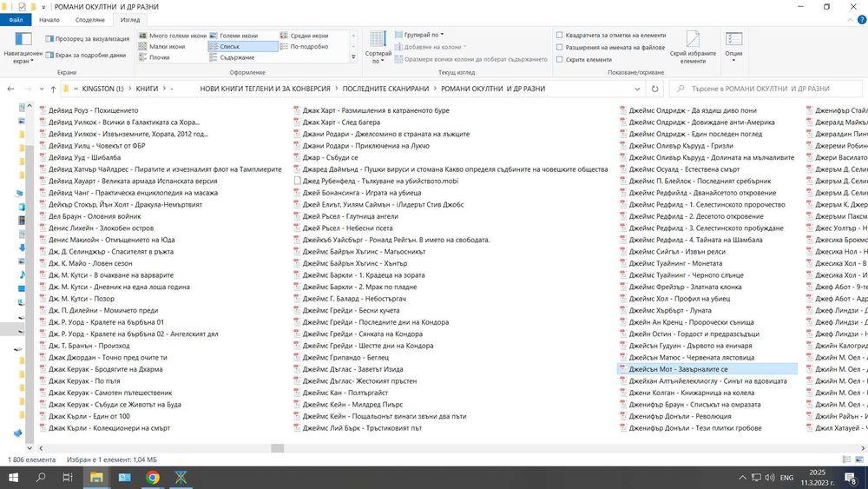Click navigation pane scroll down arrow

[x=30, y=447]
